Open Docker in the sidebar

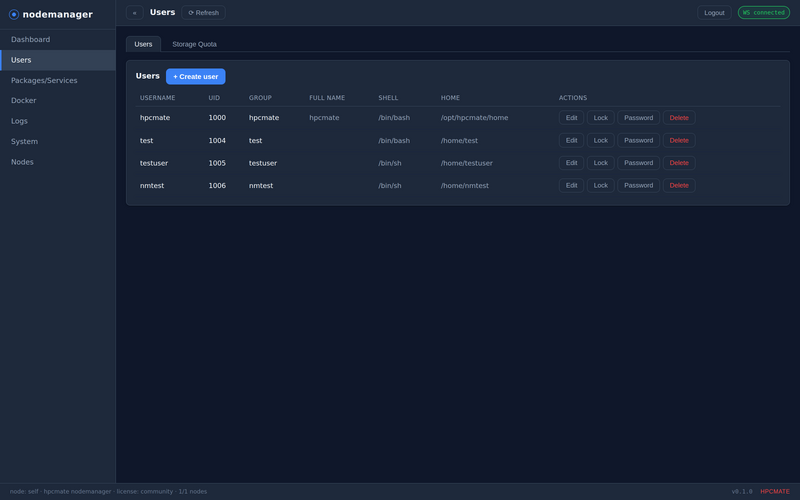point(58,101)
